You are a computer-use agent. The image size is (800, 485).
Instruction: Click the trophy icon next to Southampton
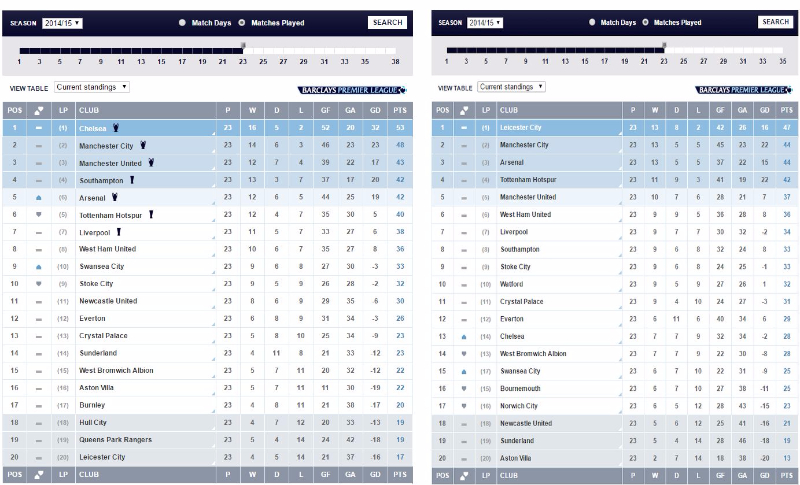tap(131, 180)
